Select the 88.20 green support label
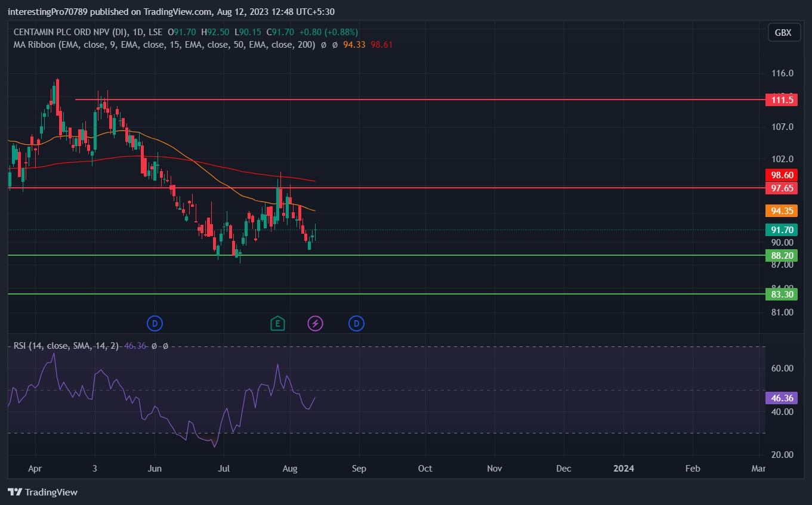The height and width of the screenshot is (505, 812). pos(782,255)
